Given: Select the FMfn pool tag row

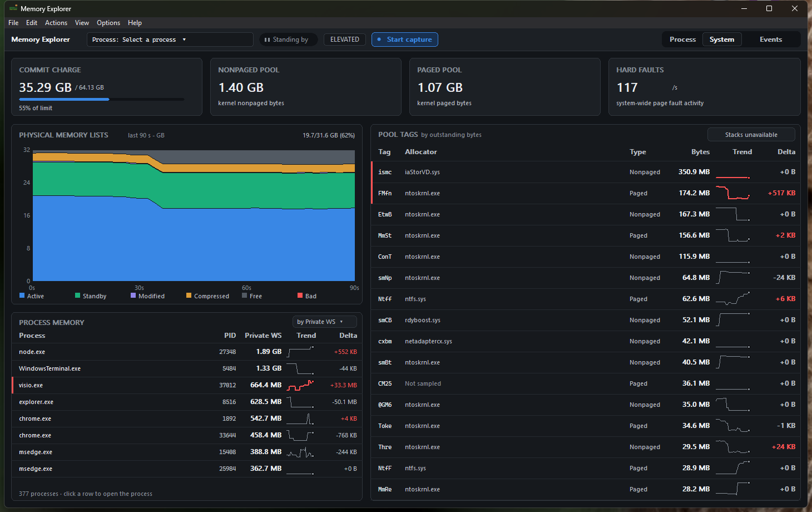Looking at the screenshot, I should 586,193.
